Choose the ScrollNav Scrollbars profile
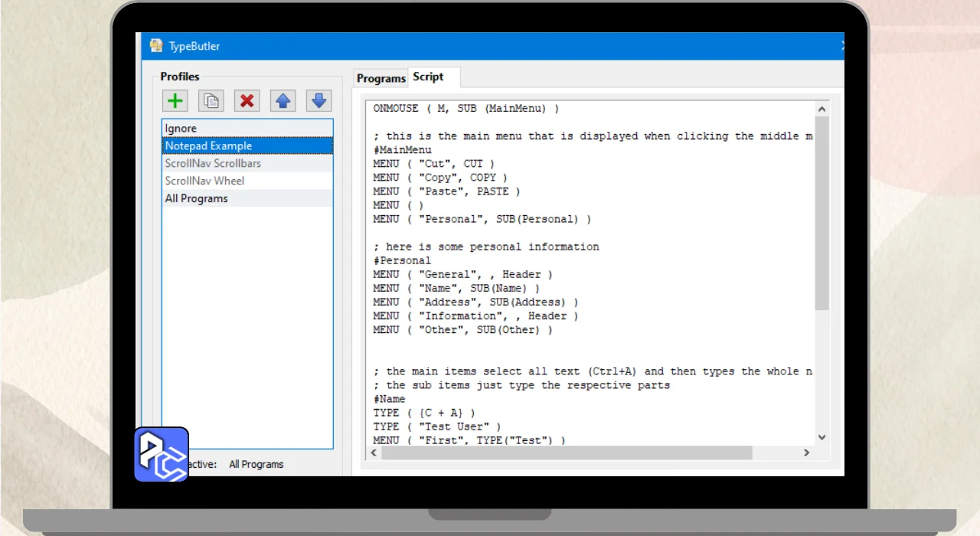Screen dimensions: 980x536 pos(247,163)
